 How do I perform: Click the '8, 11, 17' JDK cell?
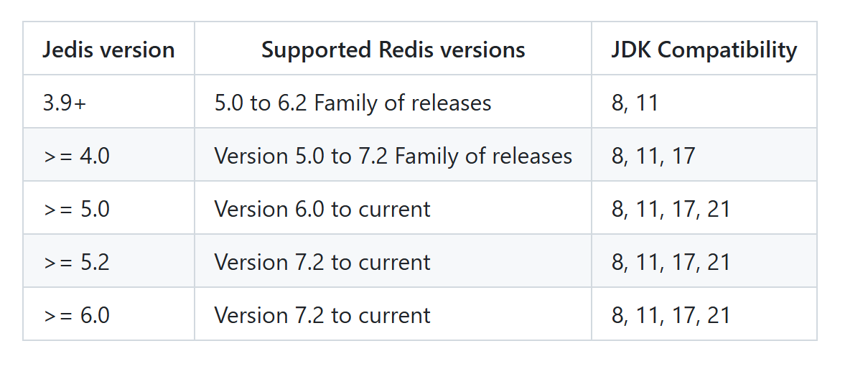[x=653, y=156]
